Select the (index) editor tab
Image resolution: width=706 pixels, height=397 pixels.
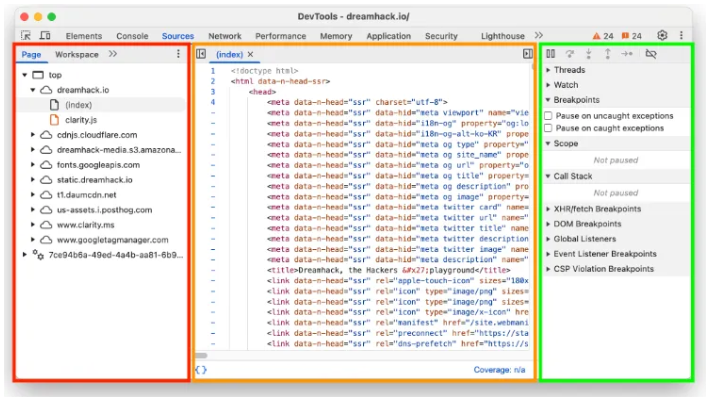point(229,54)
